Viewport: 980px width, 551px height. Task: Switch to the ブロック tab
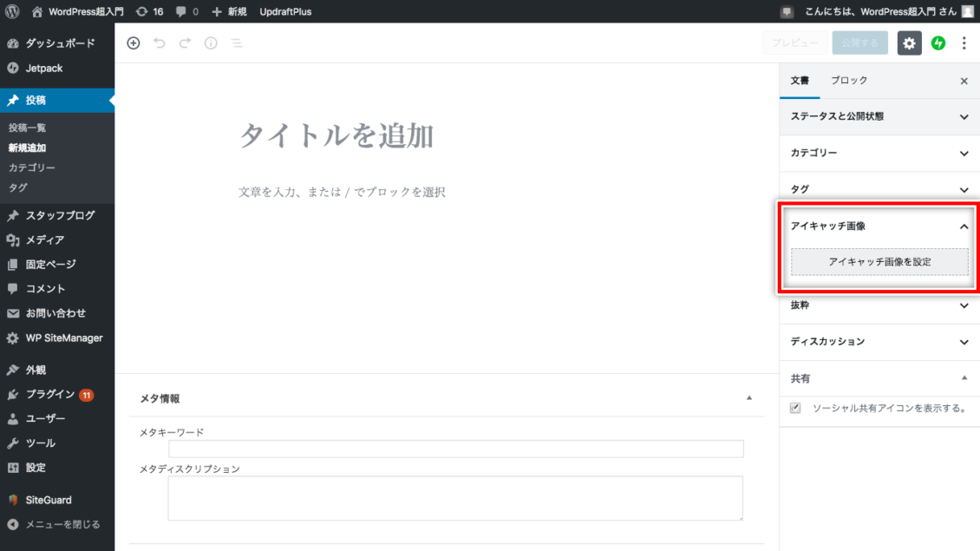(x=848, y=81)
